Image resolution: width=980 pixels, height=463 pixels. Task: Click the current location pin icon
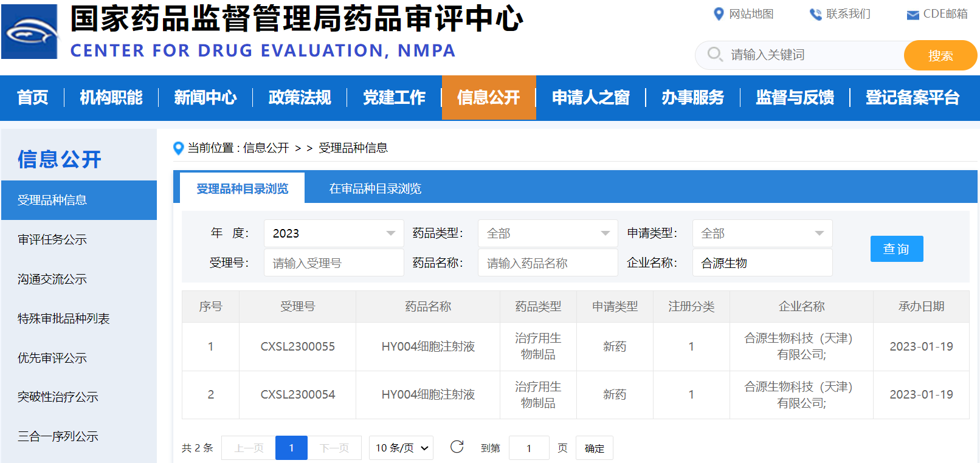tap(178, 148)
